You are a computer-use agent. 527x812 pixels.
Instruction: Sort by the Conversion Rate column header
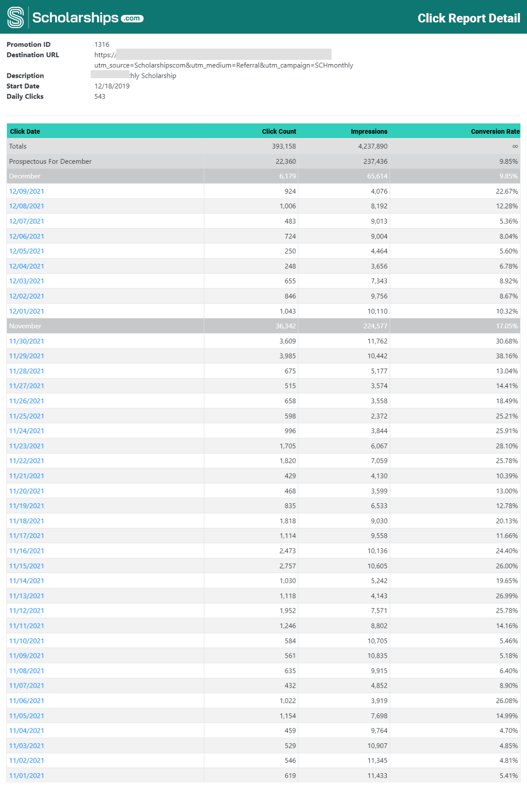point(495,131)
